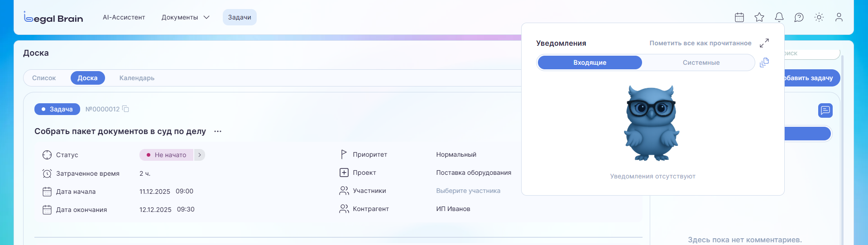The width and height of the screenshot is (868, 245).
Task: Click the favorites star icon
Action: (x=759, y=17)
